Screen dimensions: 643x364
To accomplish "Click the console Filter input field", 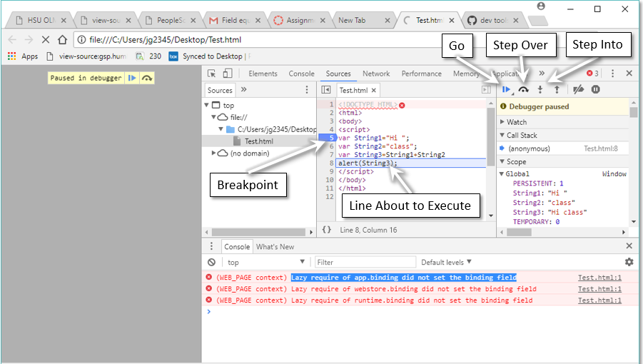I will click(x=365, y=263).
